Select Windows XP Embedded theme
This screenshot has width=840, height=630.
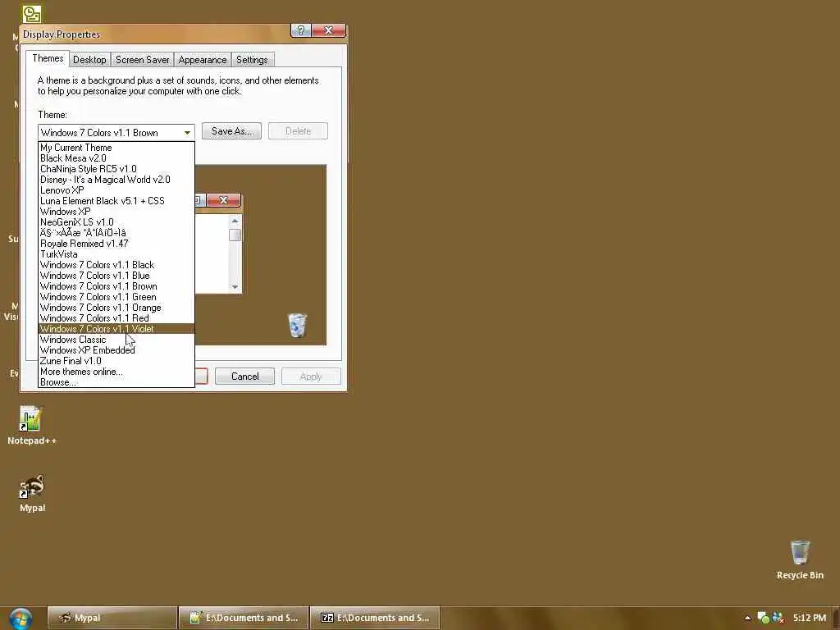(116, 349)
